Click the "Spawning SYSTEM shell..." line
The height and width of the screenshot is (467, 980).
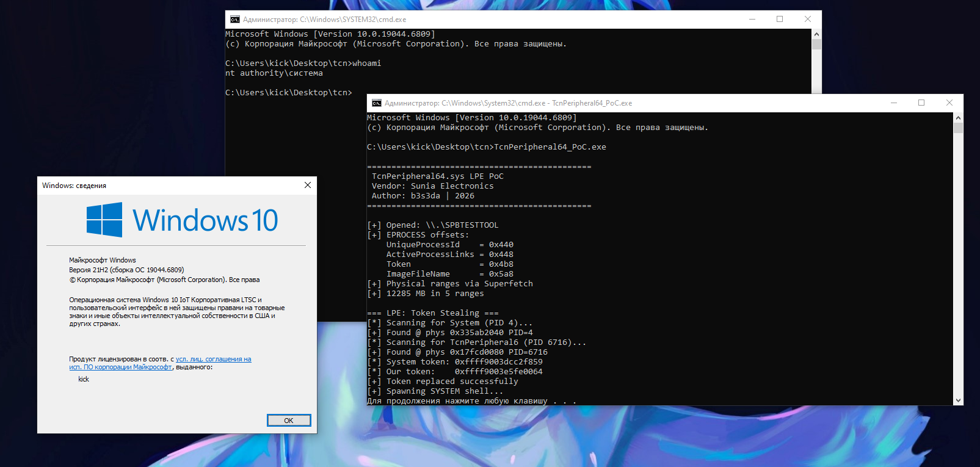(435, 391)
